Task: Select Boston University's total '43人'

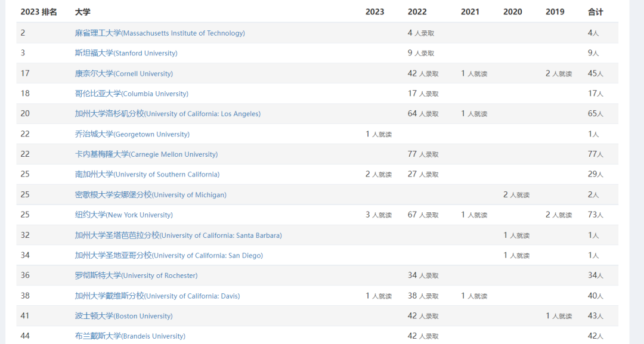Action: click(x=596, y=315)
